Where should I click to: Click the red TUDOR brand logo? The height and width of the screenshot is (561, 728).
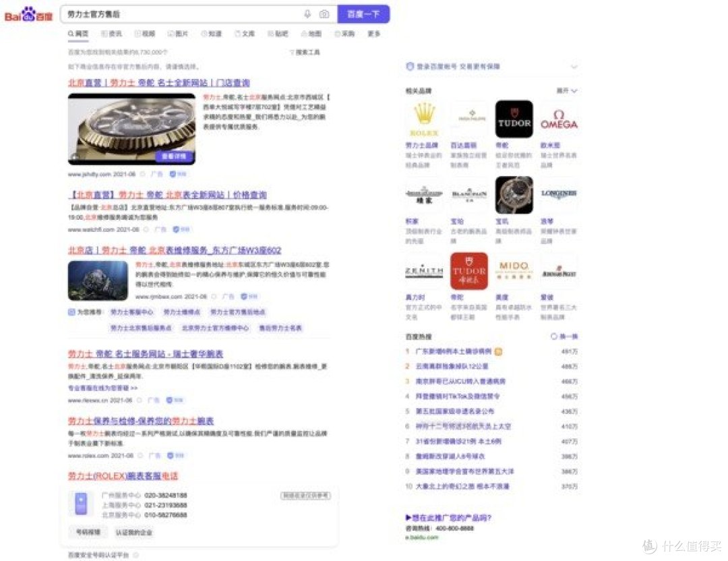[x=469, y=271]
